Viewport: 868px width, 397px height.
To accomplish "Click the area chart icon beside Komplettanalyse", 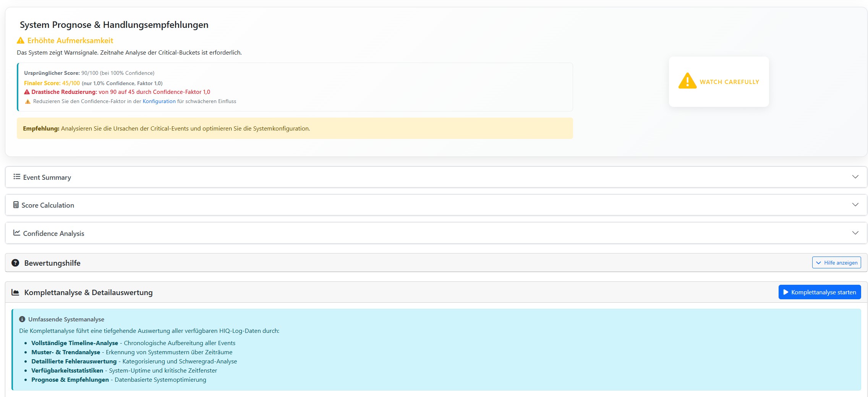I will point(15,292).
